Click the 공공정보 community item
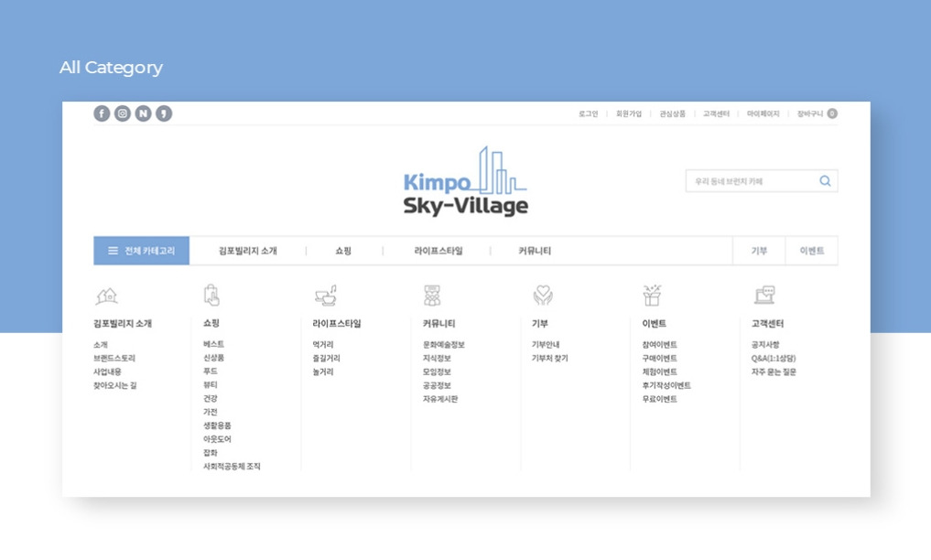This screenshot has height=560, width=931. coord(437,385)
